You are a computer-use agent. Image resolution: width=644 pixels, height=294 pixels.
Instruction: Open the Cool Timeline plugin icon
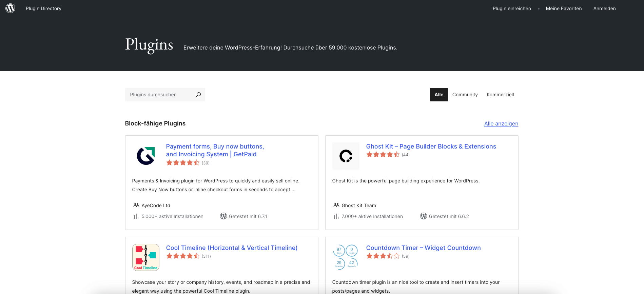click(146, 257)
